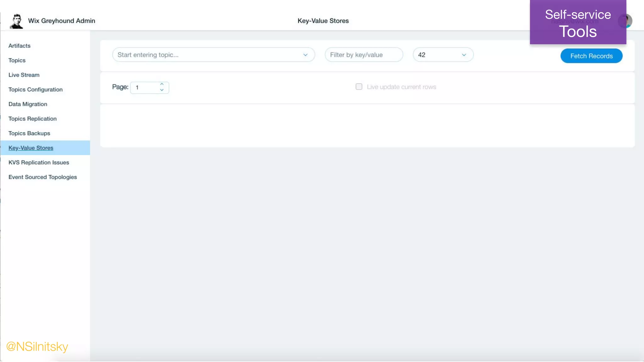
Task: Go to Topics Backups
Action: tap(29, 134)
